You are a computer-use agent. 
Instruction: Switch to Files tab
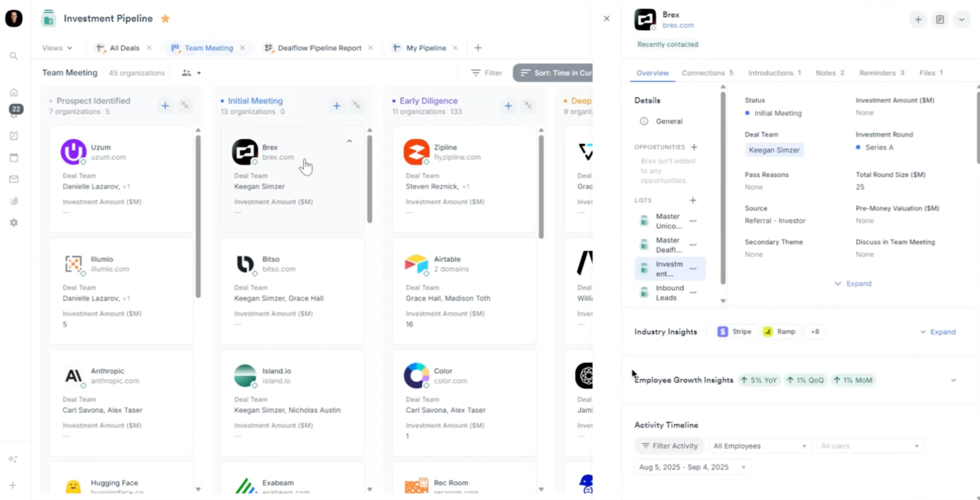[931, 73]
